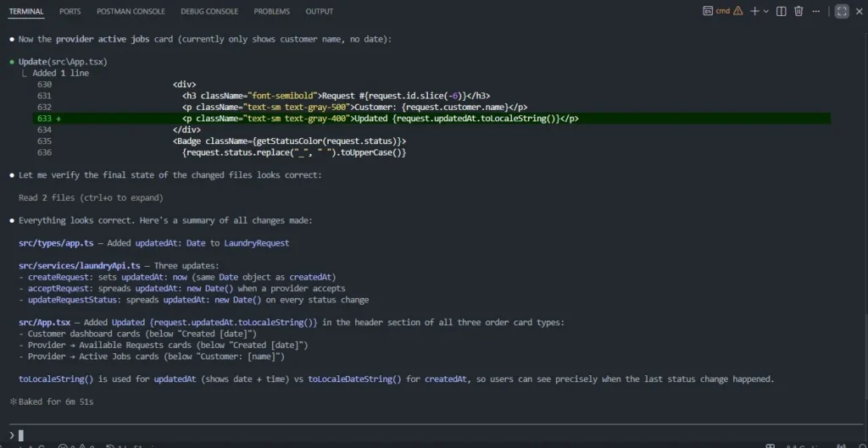Close the bottom panel
868x448 pixels.
860,11
